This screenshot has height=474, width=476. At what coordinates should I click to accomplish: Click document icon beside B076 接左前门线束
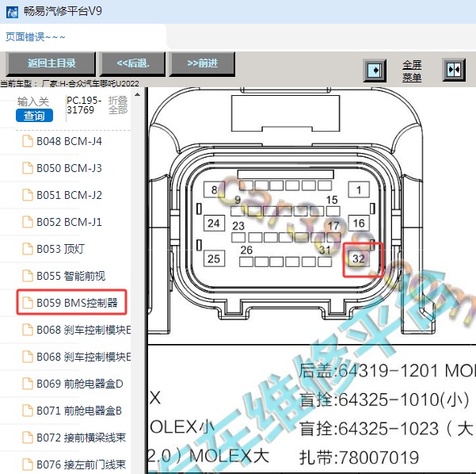(x=28, y=464)
